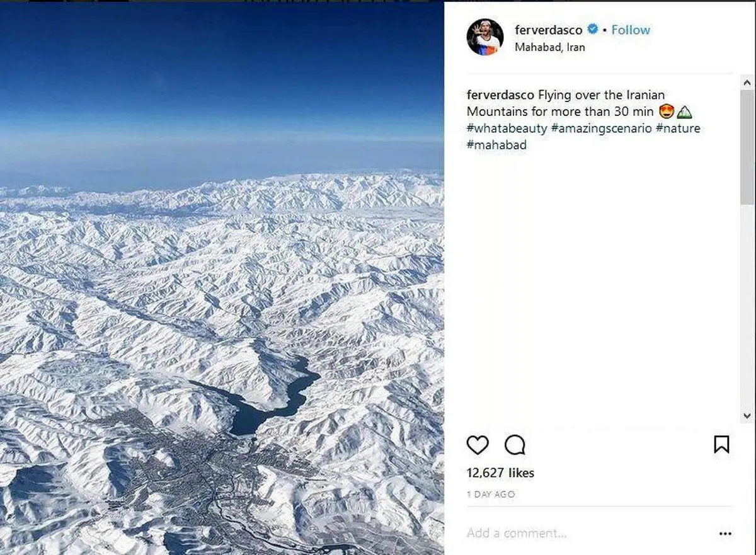756x555 pixels.
Task: Follow ferverdasco
Action: pyautogui.click(x=630, y=29)
